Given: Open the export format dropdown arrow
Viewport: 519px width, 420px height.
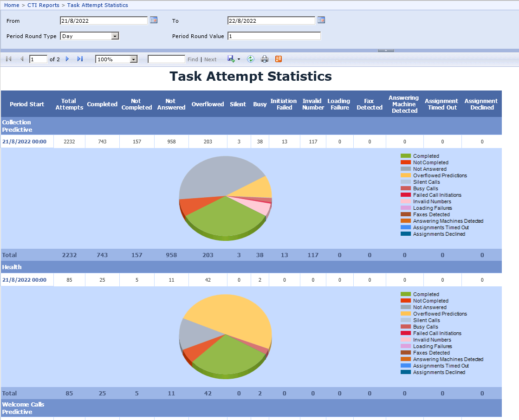Looking at the screenshot, I should 238,59.
